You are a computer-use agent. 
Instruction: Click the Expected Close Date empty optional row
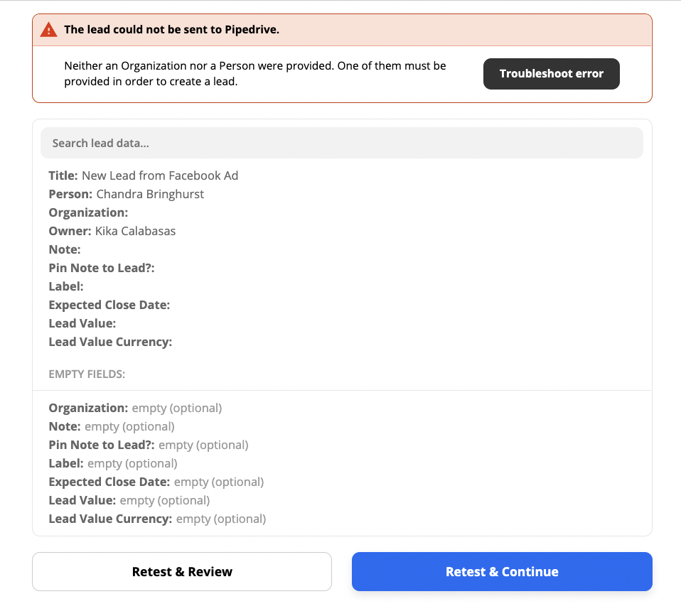(x=156, y=482)
